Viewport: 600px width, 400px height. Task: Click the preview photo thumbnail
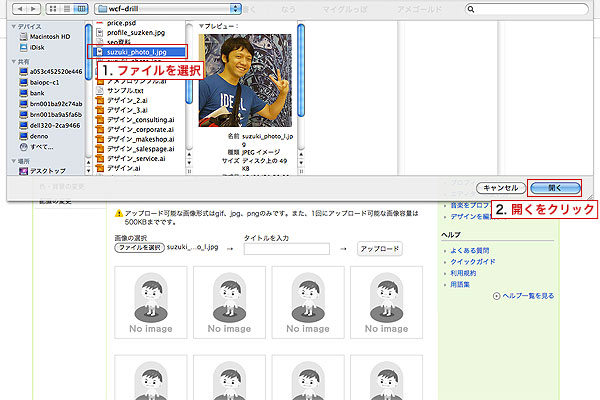click(x=245, y=80)
